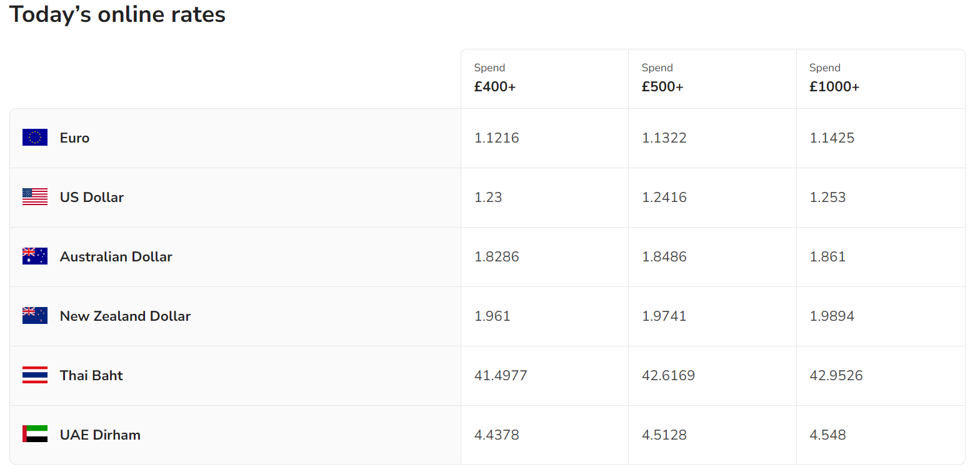Click the Euro flag icon
Viewport: 980px width, 474px height.
(x=35, y=138)
